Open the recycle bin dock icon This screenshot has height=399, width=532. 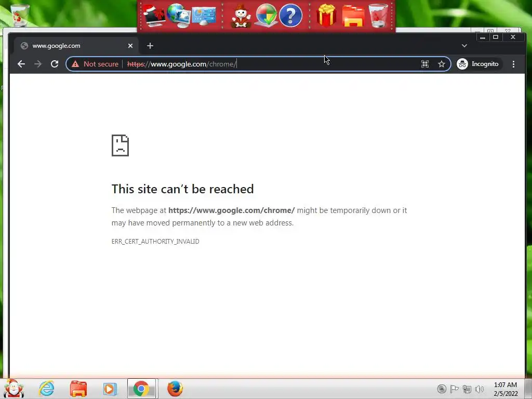point(378,15)
